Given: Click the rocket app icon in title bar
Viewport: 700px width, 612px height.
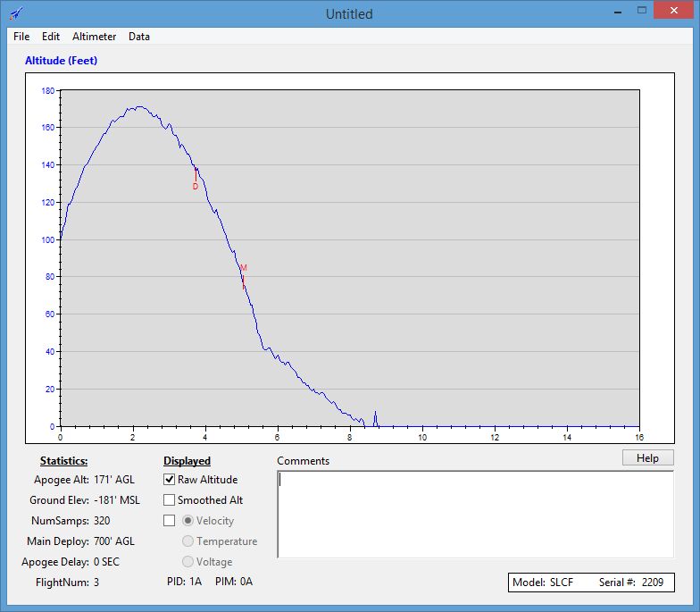Looking at the screenshot, I should [x=16, y=13].
